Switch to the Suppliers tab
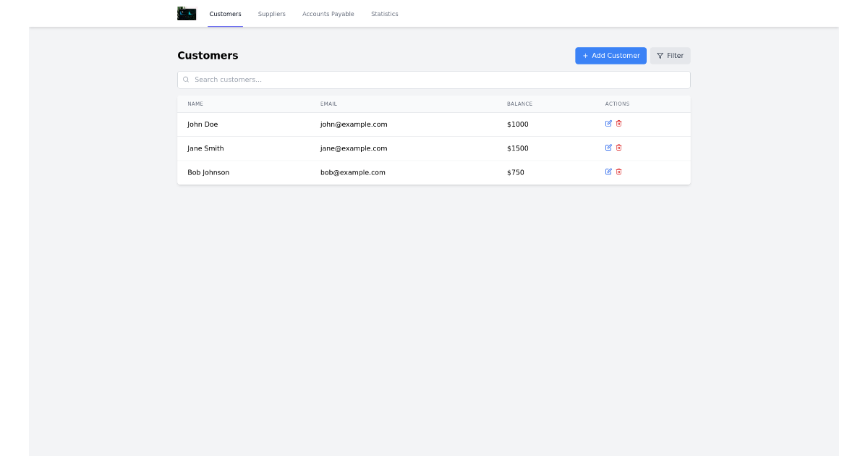868x456 pixels. 271,14
